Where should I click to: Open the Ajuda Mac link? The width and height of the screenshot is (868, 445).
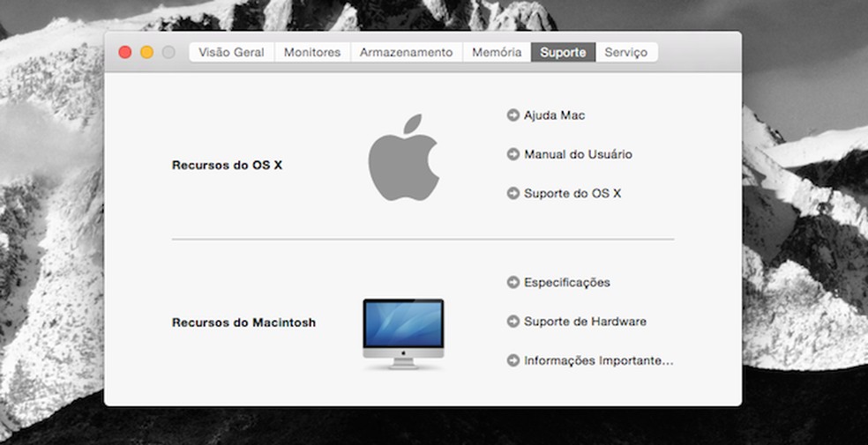[554, 115]
